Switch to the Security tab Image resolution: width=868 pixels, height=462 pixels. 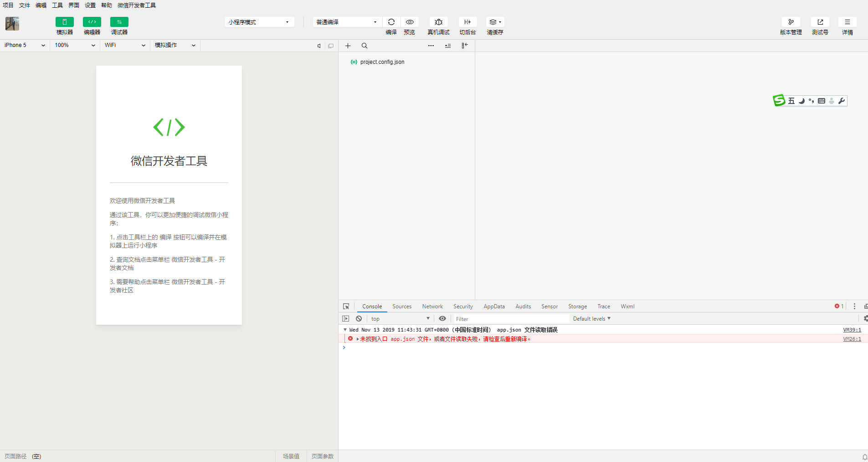463,306
